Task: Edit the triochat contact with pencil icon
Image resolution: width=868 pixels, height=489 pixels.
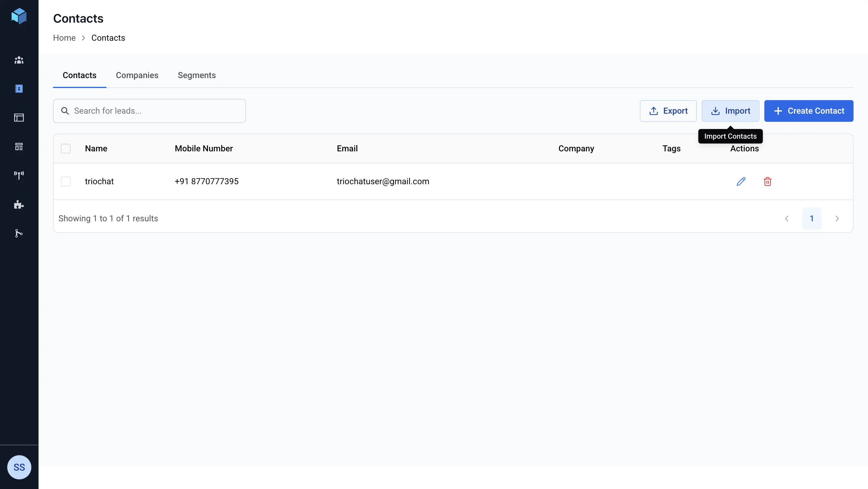Action: coord(741,181)
